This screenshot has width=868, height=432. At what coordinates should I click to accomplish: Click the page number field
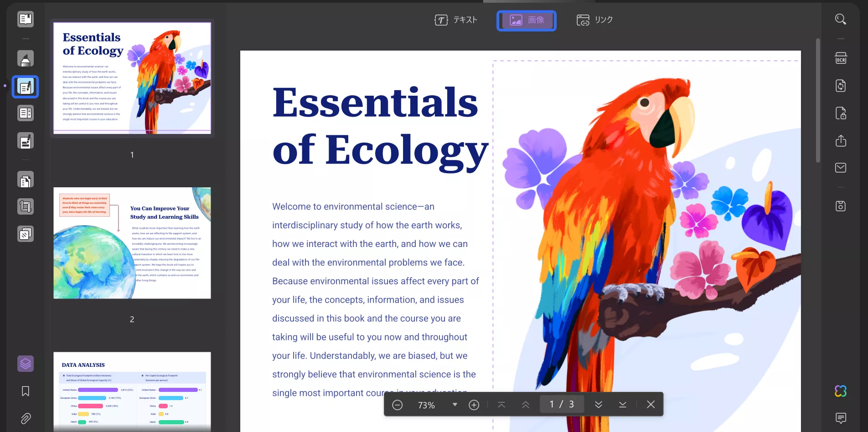tap(562, 404)
